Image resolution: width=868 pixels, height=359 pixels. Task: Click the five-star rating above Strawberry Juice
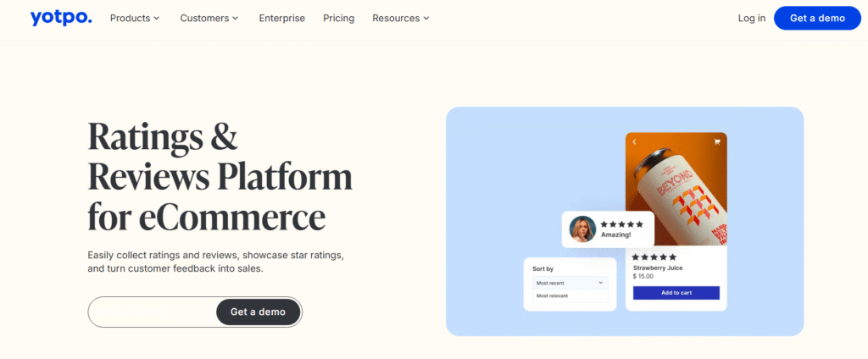654,257
